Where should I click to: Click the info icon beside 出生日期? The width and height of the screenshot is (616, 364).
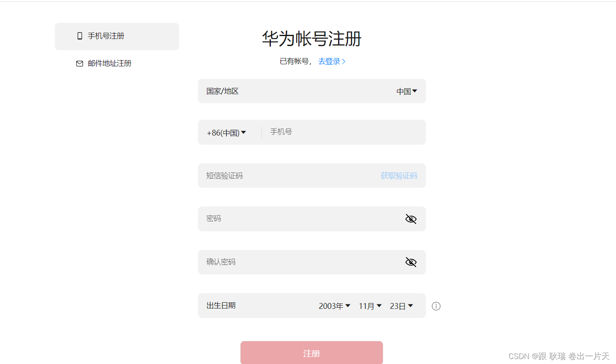[436, 306]
